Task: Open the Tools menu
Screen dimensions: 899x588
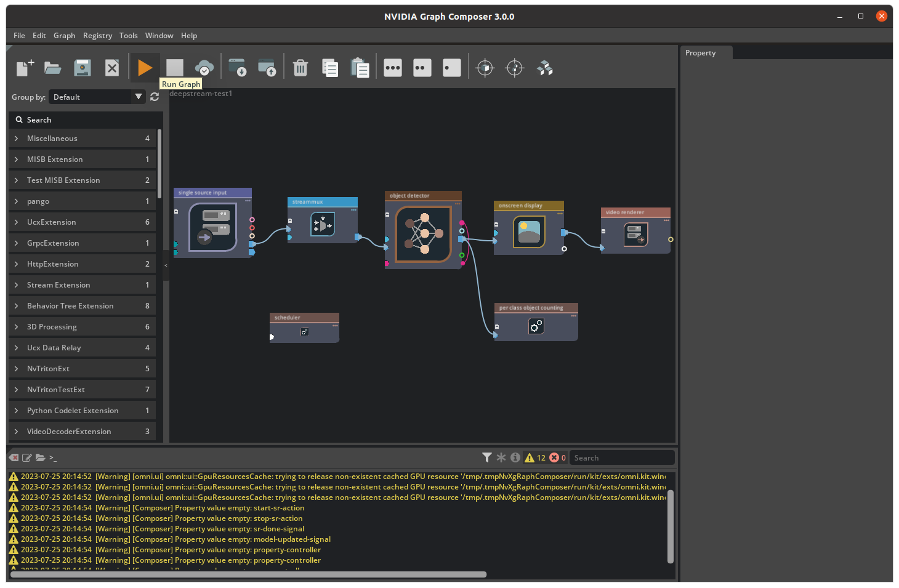Action: 129,36
